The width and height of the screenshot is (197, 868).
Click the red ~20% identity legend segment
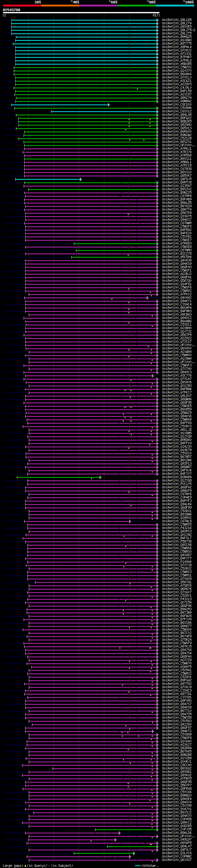point(22,6)
